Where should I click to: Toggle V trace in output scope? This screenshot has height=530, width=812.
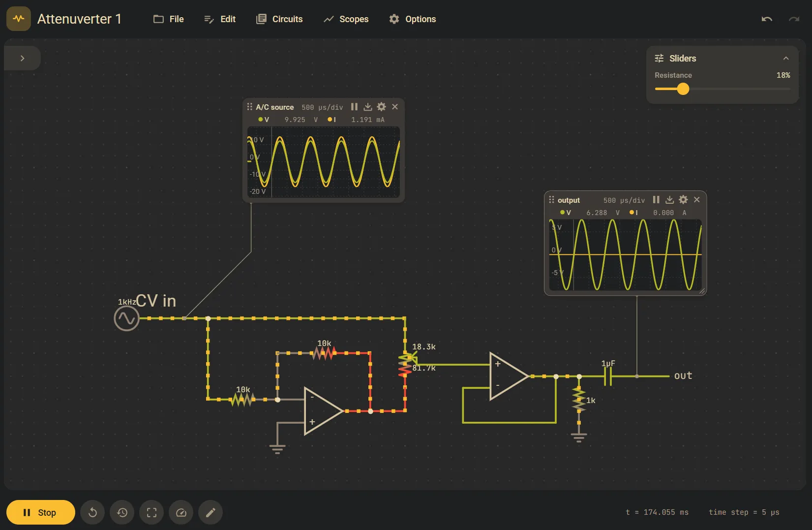click(566, 213)
